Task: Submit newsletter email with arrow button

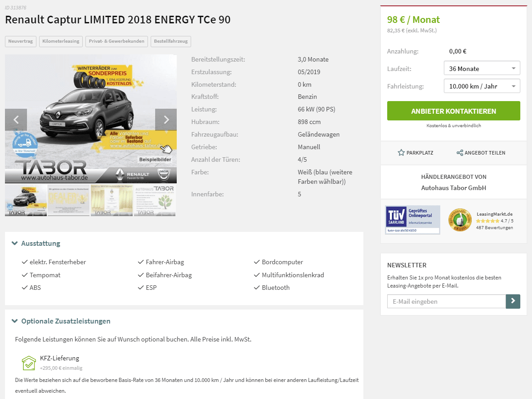Action: (513, 301)
